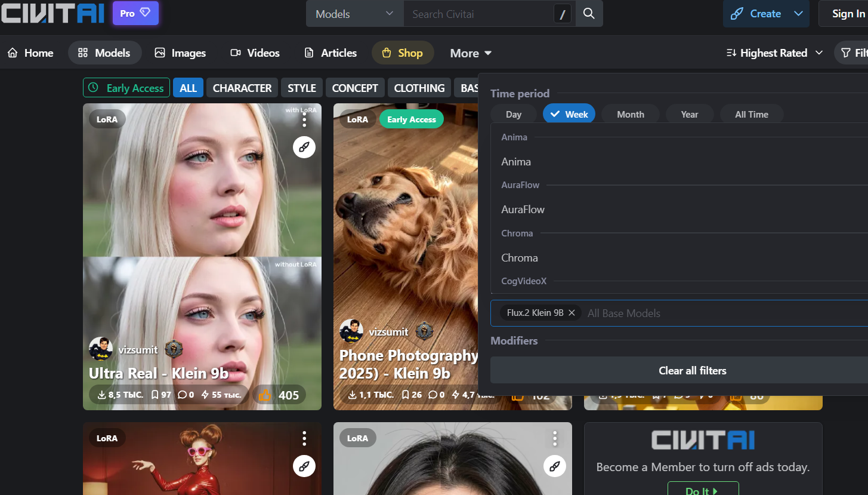
Task: Select the Week time period
Action: [x=569, y=114]
